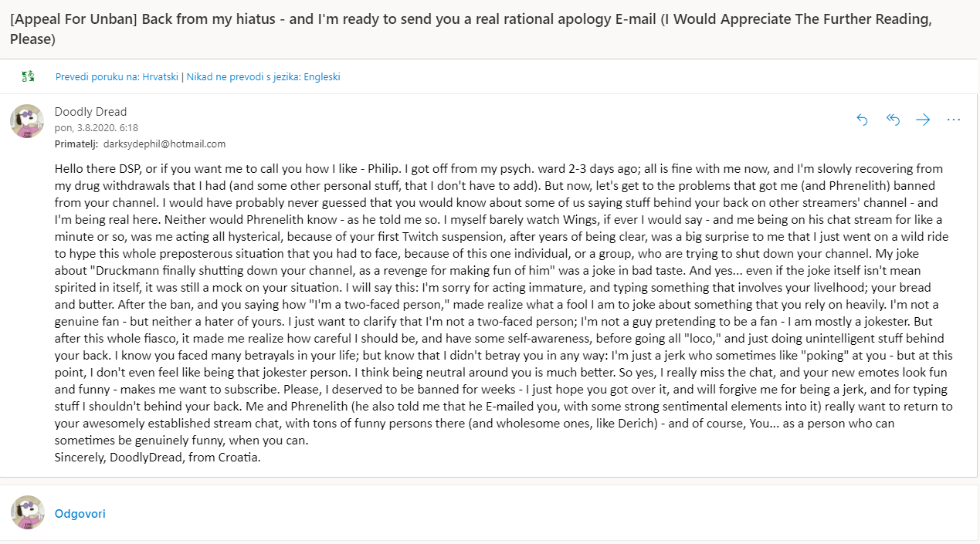Click the Appeal For Unban subject heading

click(471, 29)
